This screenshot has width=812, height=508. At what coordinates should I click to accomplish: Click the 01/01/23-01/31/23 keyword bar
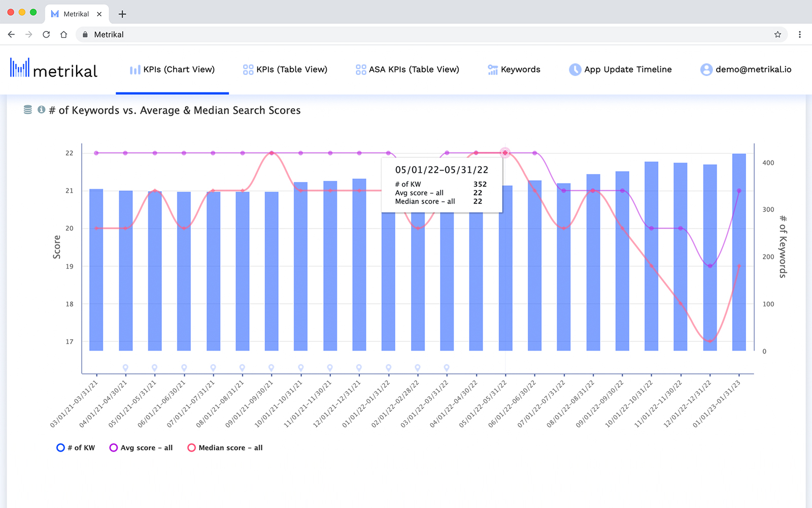coord(739,252)
